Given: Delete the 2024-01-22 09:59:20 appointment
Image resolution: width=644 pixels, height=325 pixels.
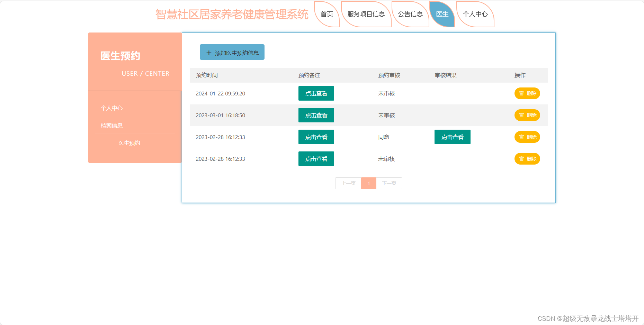Looking at the screenshot, I should tap(527, 93).
